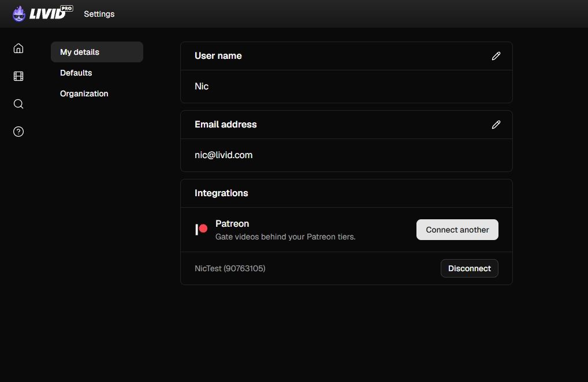Click the email nic@livid.com
The image size is (588, 382).
coord(224,155)
